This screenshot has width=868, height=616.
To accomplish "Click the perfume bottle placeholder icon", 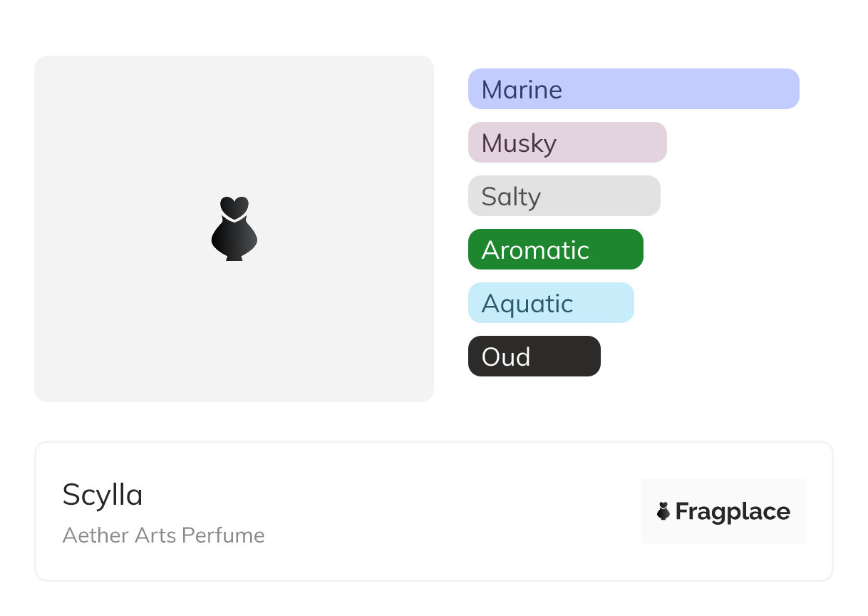I will tap(234, 229).
